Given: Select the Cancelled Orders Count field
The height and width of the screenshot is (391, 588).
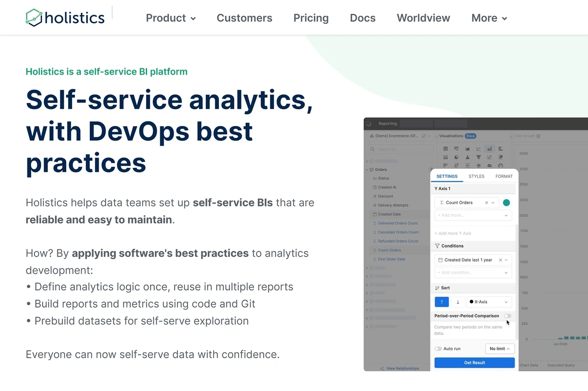Looking at the screenshot, I should pos(398,232).
